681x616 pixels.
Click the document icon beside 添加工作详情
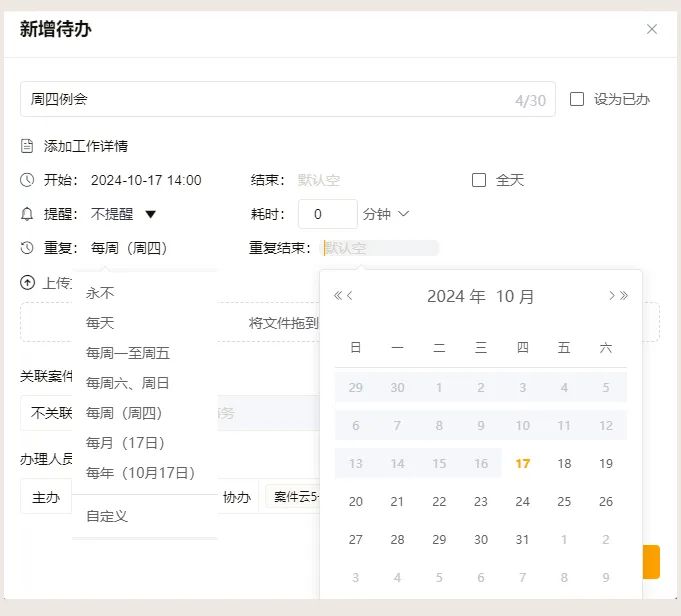coord(27,146)
